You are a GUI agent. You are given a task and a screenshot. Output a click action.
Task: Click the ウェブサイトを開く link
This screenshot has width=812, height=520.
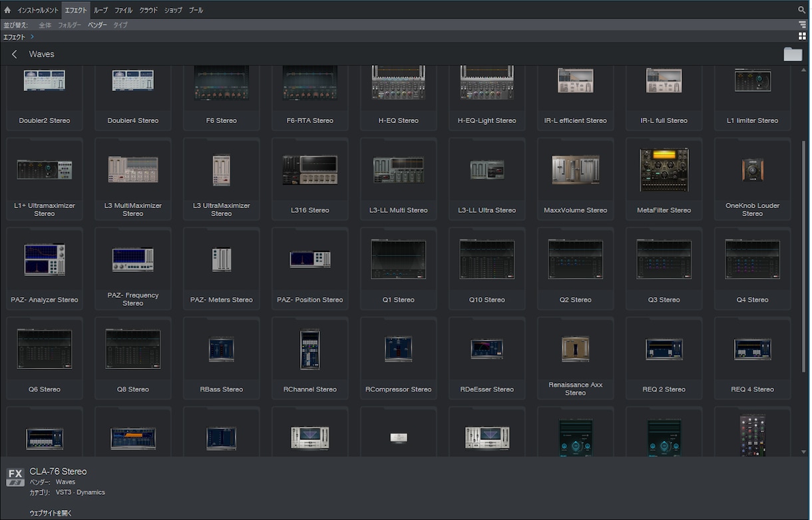pyautogui.click(x=51, y=513)
